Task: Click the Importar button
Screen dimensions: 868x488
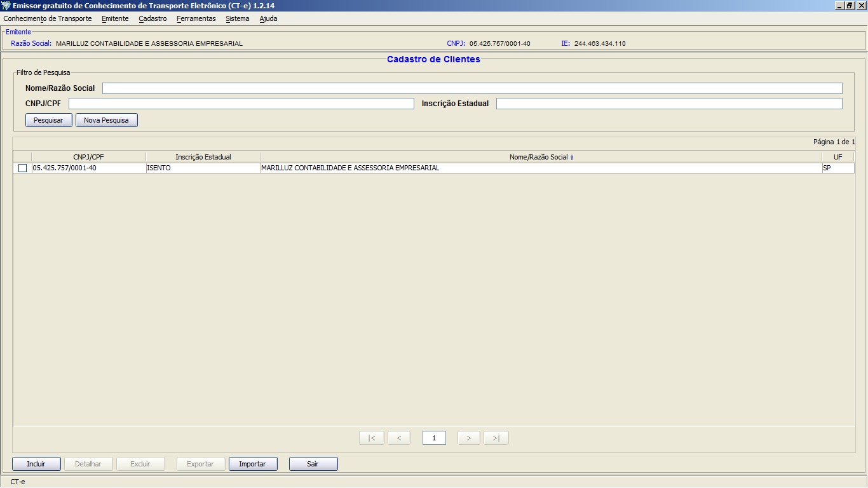Action: coord(252,464)
